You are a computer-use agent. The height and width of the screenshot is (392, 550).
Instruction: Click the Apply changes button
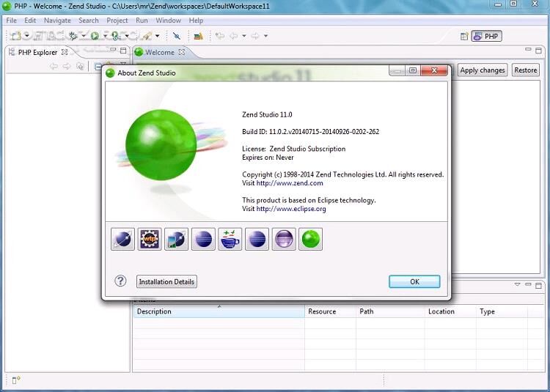483,70
